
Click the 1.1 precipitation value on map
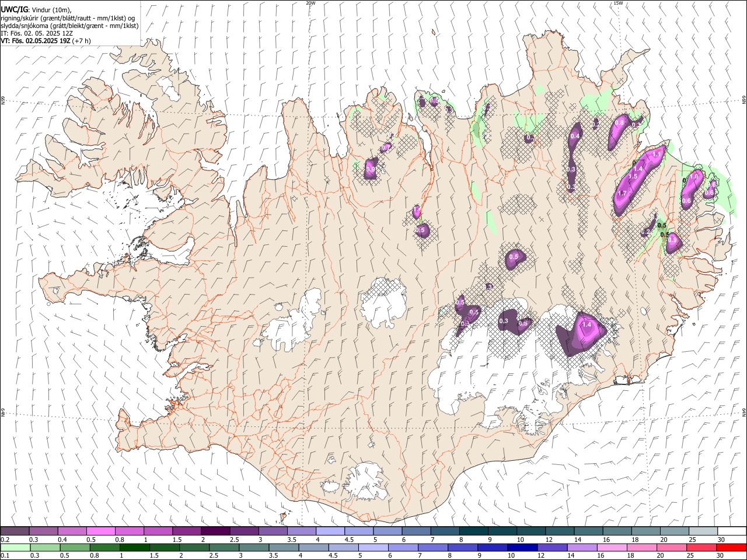click(656, 155)
